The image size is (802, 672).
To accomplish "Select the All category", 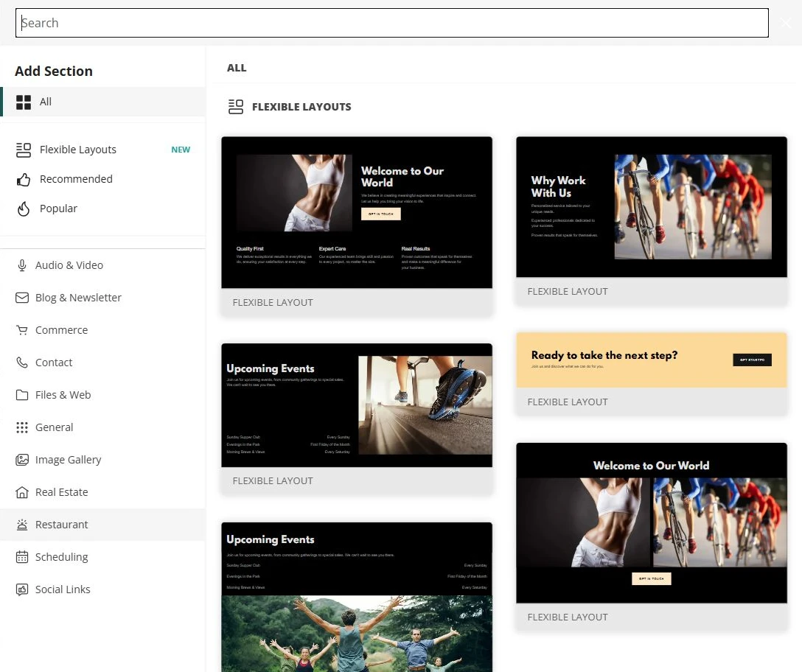I will point(102,102).
